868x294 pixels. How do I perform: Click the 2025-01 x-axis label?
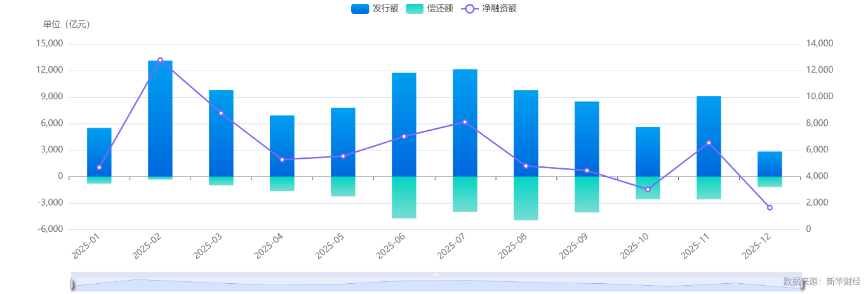pos(86,246)
